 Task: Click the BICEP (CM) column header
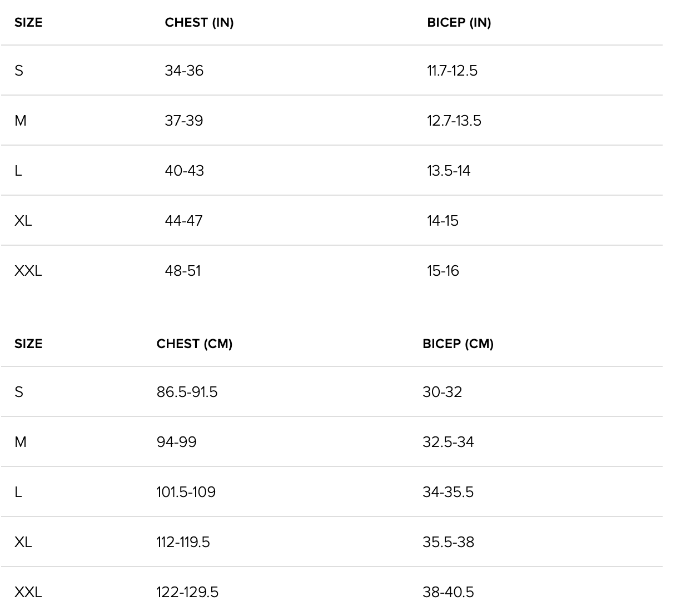point(458,344)
